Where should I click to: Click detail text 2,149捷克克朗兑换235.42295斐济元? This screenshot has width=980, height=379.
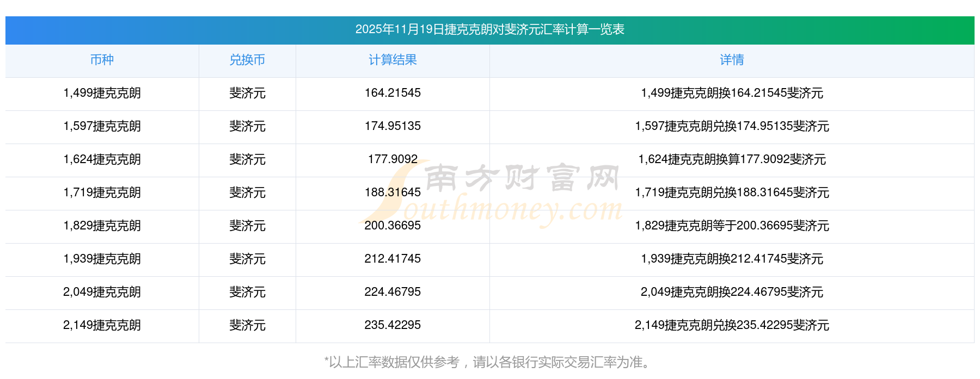pyautogui.click(x=732, y=325)
